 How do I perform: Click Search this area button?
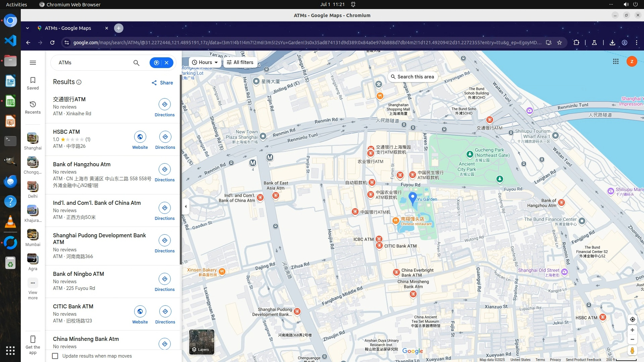[x=412, y=77]
